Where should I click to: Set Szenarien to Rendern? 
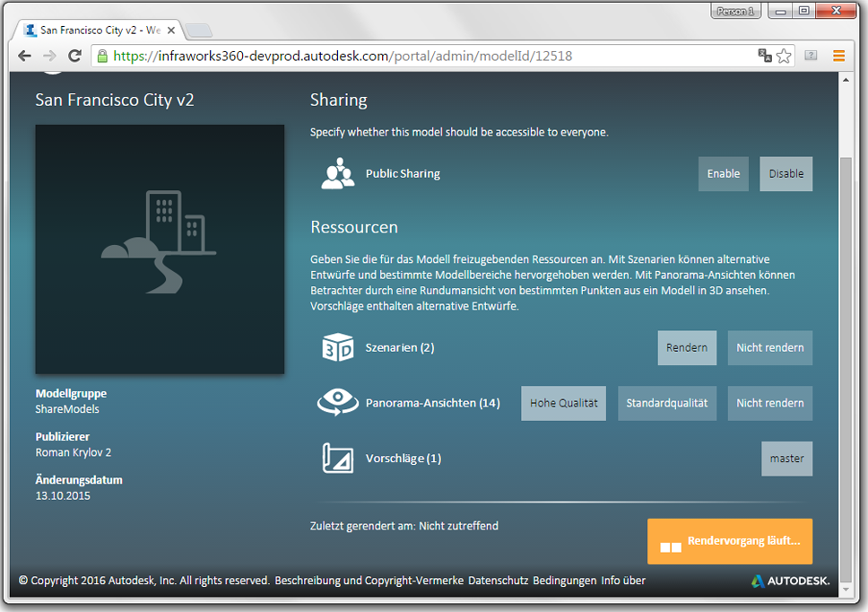[687, 348]
